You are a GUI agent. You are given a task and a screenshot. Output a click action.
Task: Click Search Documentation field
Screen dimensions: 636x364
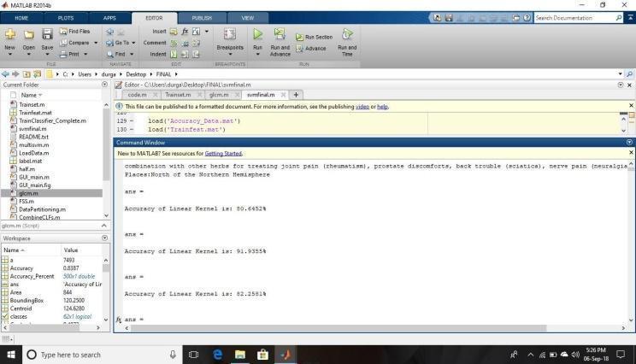point(574,18)
